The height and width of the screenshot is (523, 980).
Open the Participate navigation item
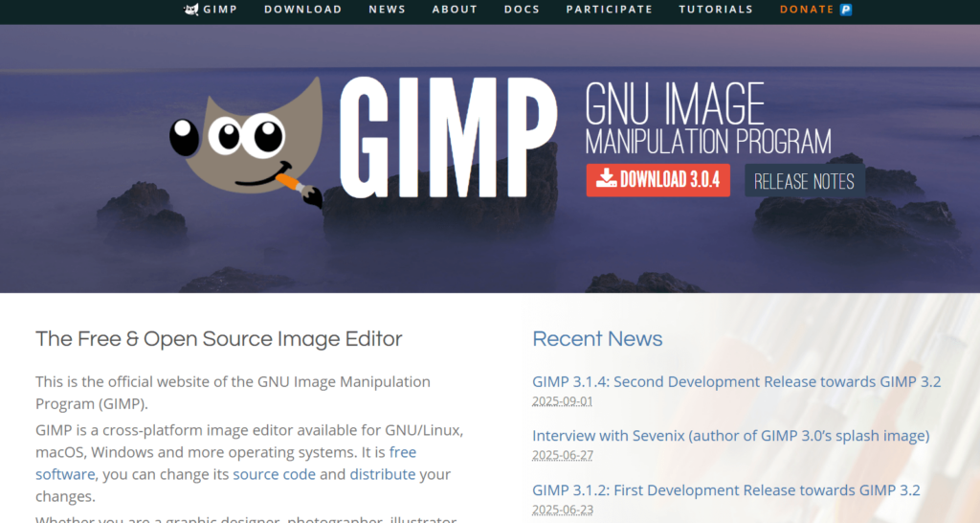609,10
